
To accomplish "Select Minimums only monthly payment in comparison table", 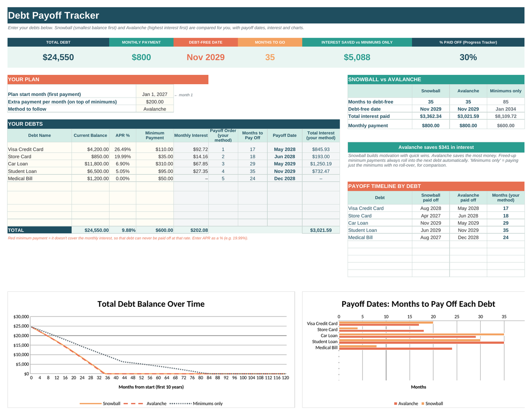I will tap(505, 125).
